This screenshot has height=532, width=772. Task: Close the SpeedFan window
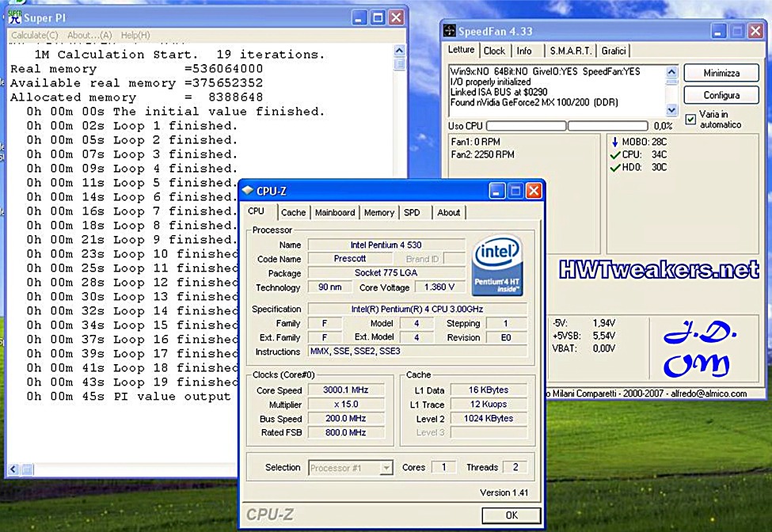tap(755, 32)
